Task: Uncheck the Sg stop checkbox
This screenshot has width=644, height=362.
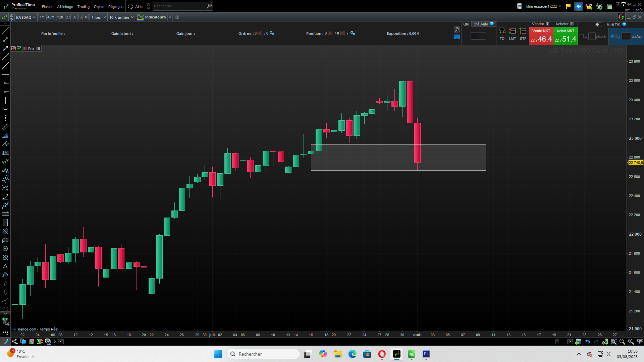Action: pos(612,37)
